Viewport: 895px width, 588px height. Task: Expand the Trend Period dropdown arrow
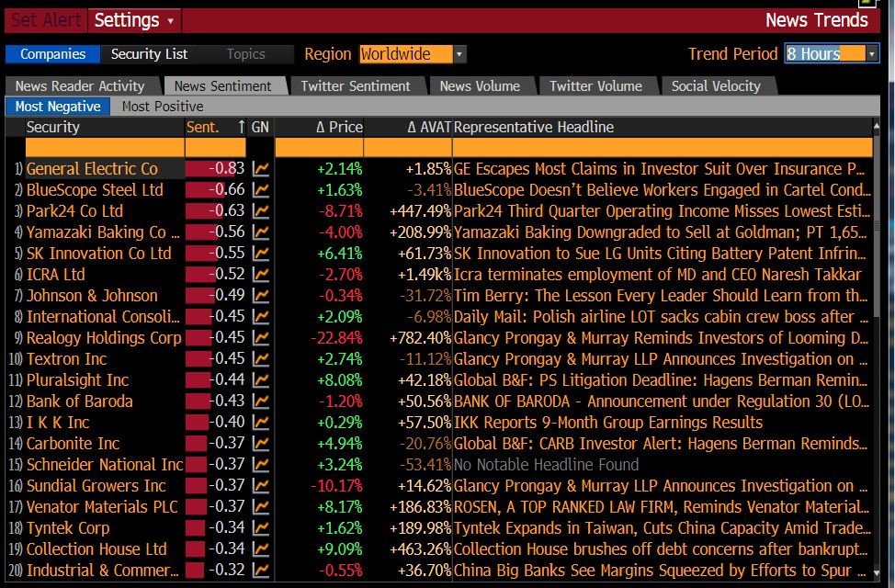(x=872, y=54)
